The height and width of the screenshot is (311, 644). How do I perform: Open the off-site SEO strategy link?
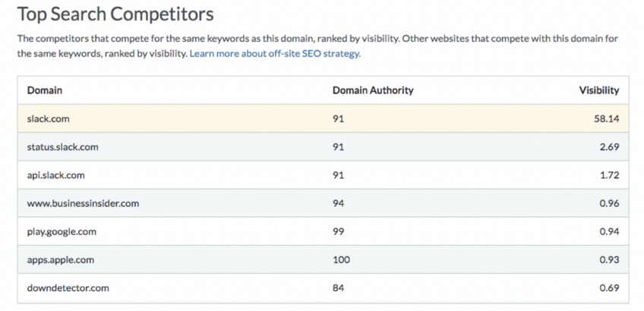click(x=275, y=54)
